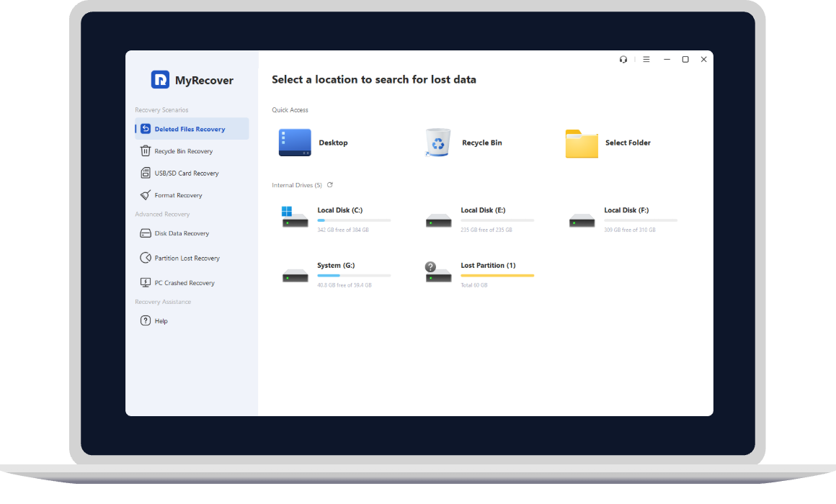Open Deleted Files Recovery scenario

tap(190, 130)
